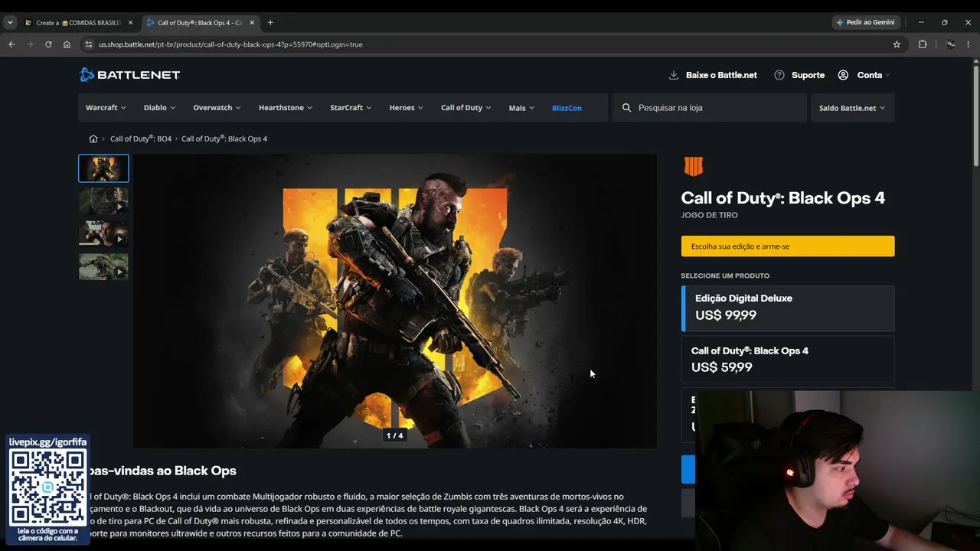Select the first gallery thumbnail
This screenshot has width=980, height=551.
click(103, 168)
